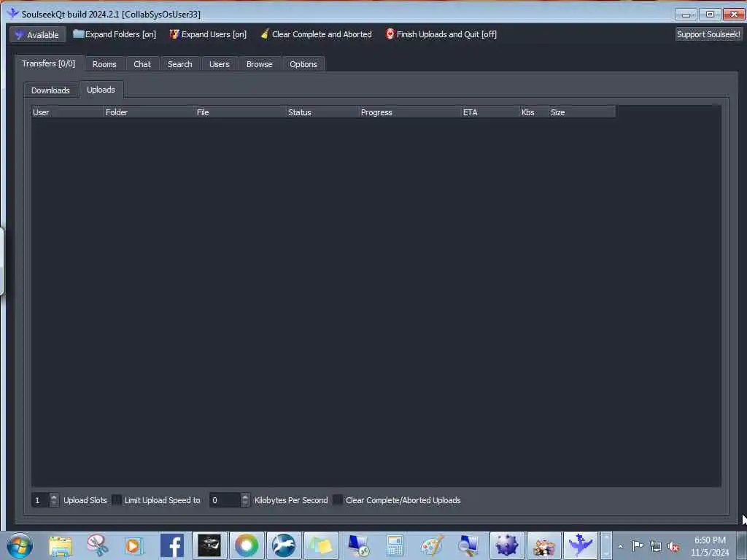Show hidden system tray icons

620,547
